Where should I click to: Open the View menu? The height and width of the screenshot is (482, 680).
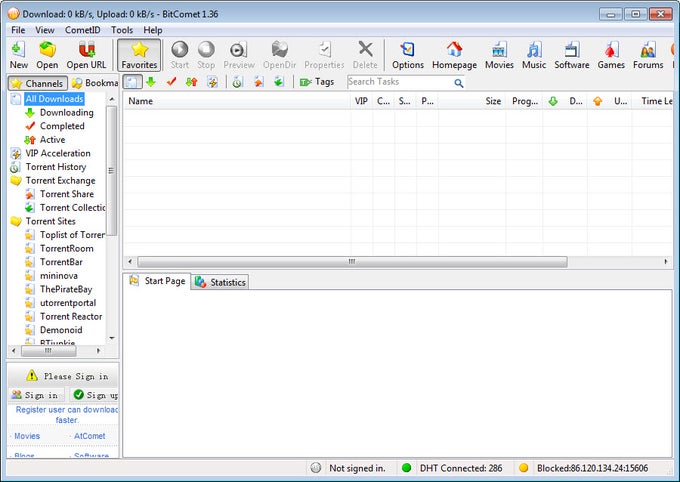[x=45, y=30]
